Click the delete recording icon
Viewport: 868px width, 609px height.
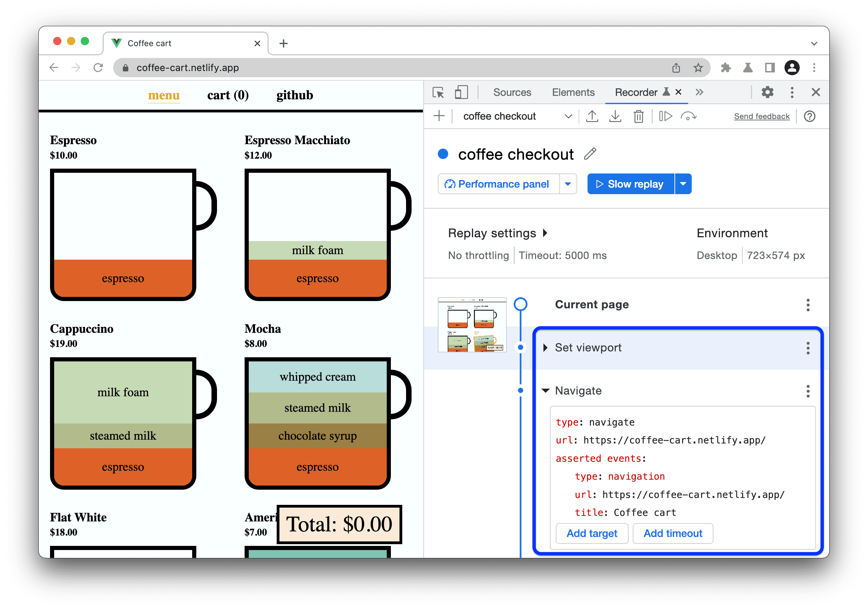638,117
